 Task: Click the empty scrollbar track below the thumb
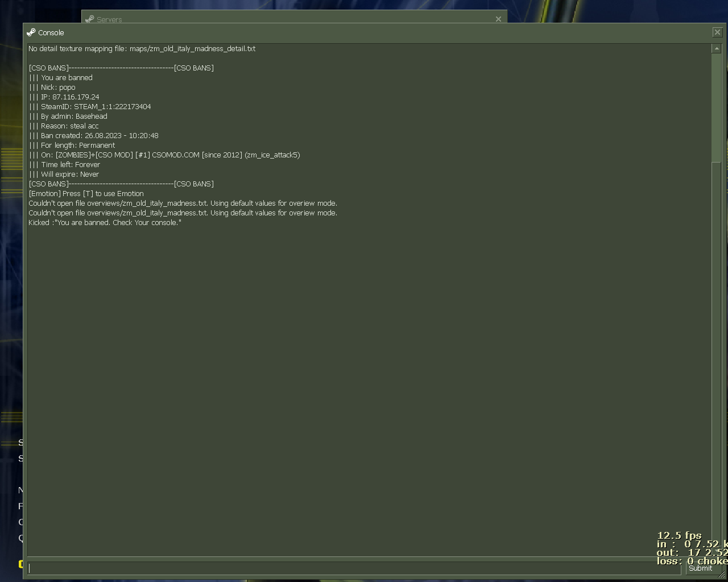tap(716, 341)
